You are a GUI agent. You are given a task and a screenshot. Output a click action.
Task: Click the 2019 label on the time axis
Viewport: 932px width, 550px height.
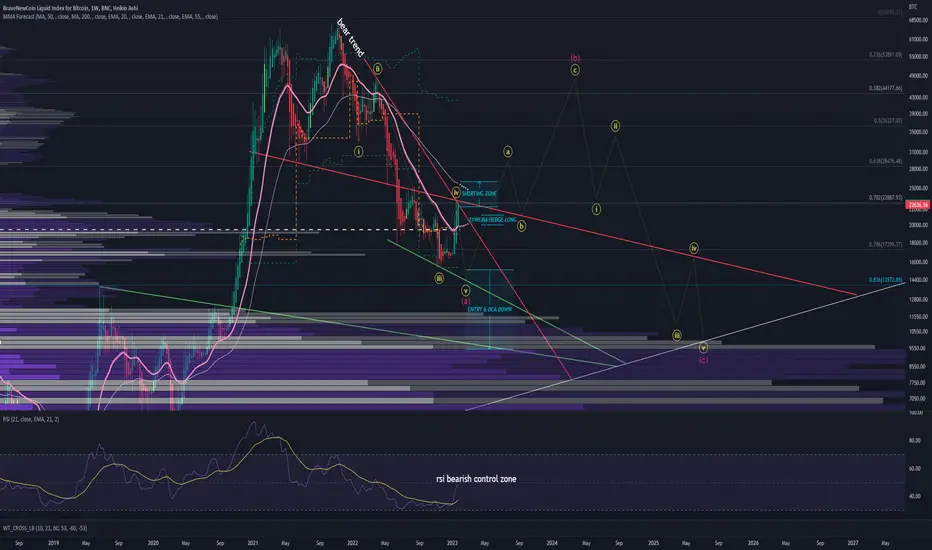click(x=53, y=543)
